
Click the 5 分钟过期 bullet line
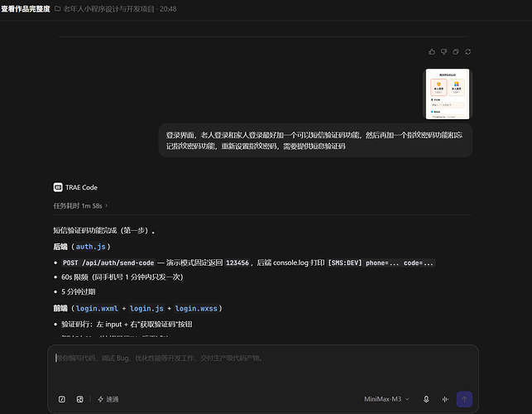click(x=79, y=291)
